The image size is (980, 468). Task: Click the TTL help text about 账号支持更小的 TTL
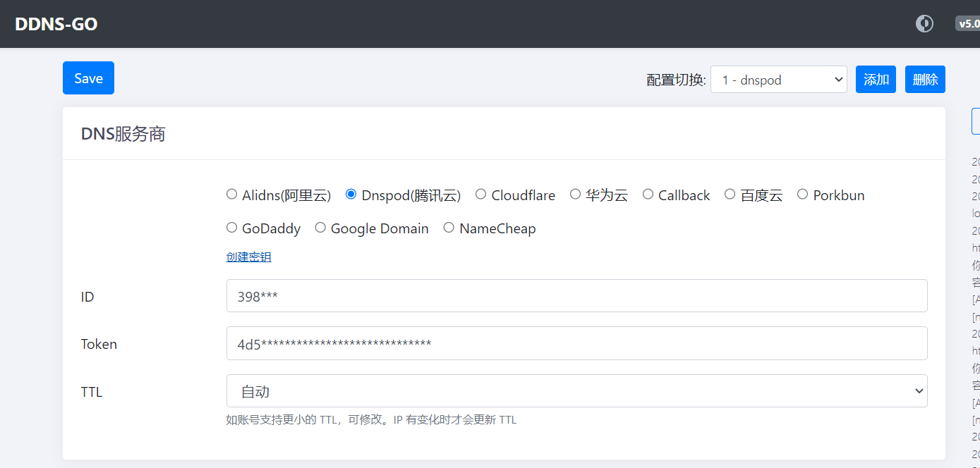371,420
